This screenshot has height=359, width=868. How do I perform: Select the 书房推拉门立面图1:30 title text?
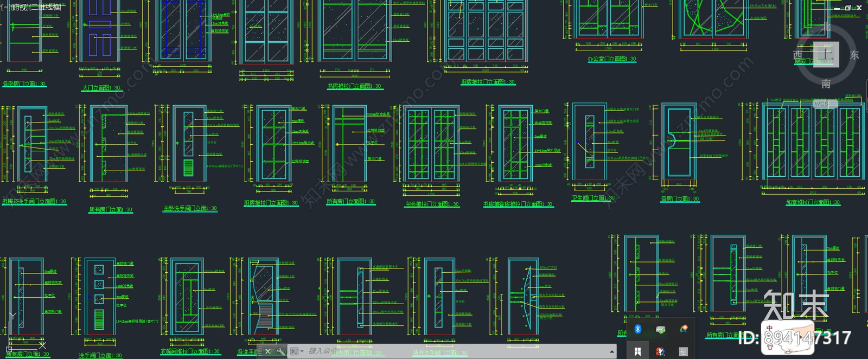click(354, 86)
